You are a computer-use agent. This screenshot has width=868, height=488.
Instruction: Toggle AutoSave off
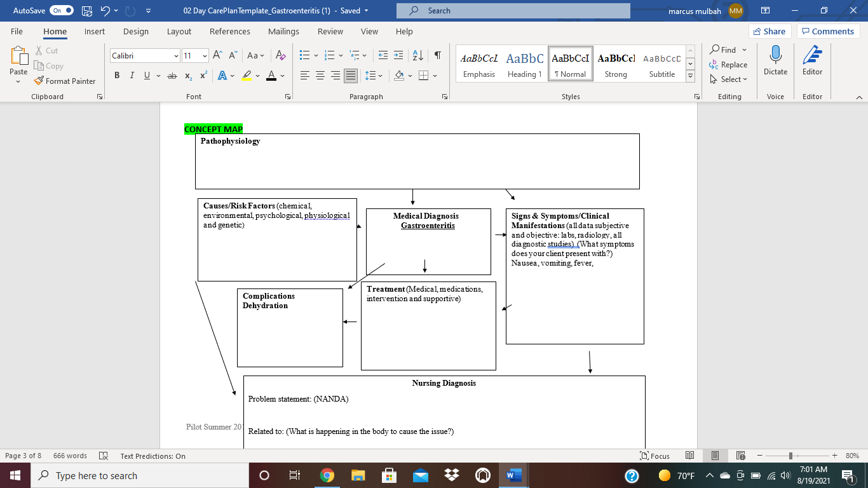[x=62, y=11]
